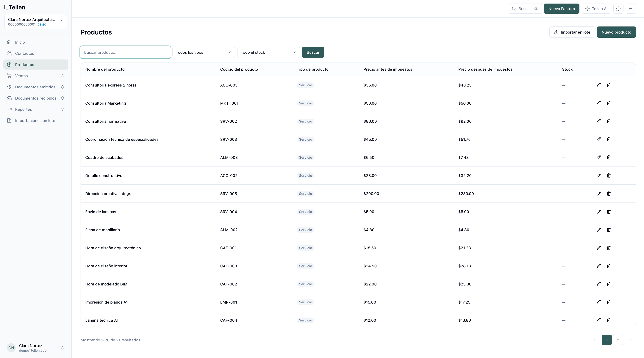Open Contactos in sidebar

click(36, 54)
